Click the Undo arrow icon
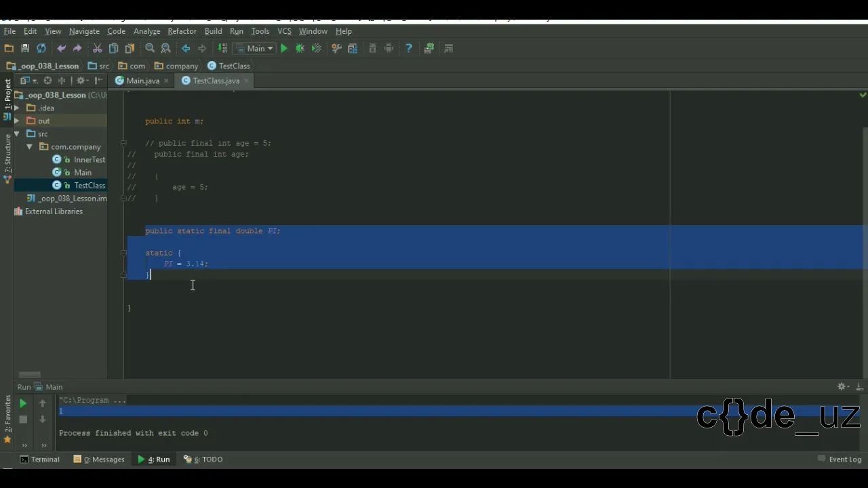The width and height of the screenshot is (868, 488). click(x=62, y=48)
